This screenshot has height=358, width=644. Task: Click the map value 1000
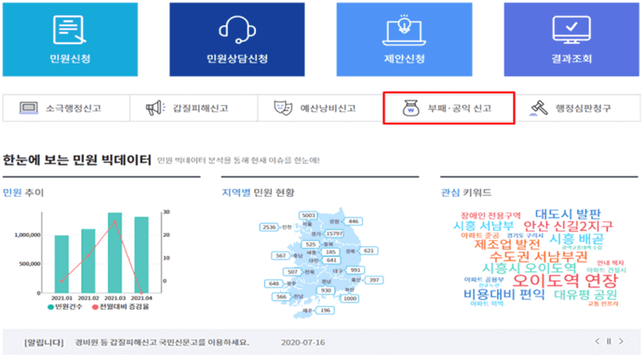pyautogui.click(x=350, y=298)
